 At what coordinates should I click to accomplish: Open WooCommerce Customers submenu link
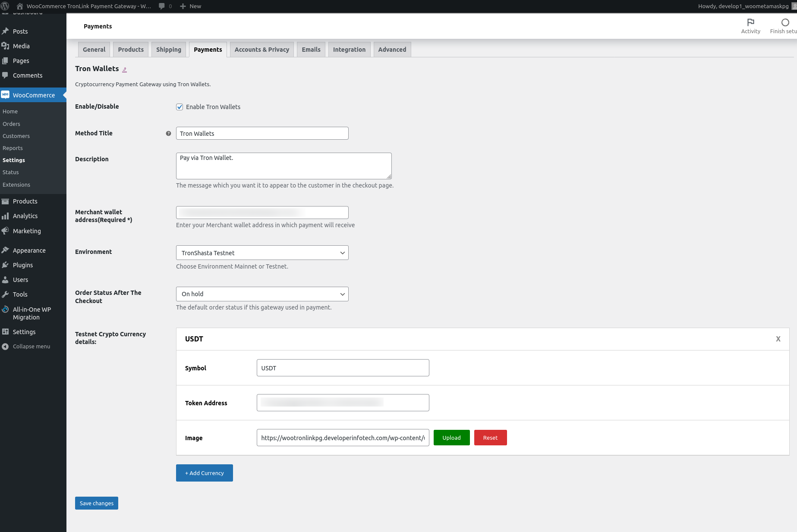pos(16,136)
